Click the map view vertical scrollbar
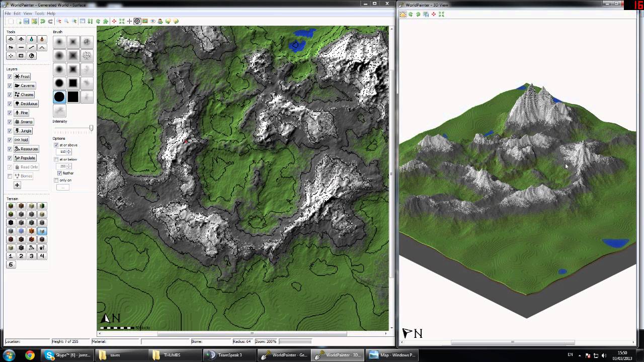644x362 pixels. pyautogui.click(x=392, y=173)
